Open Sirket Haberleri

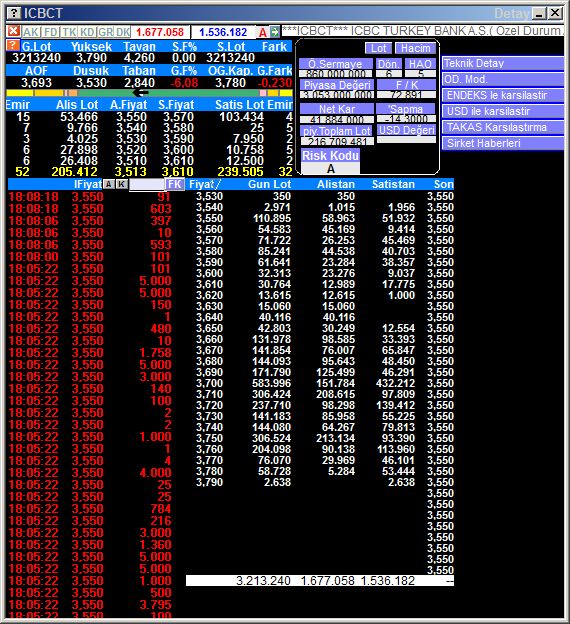(x=503, y=143)
